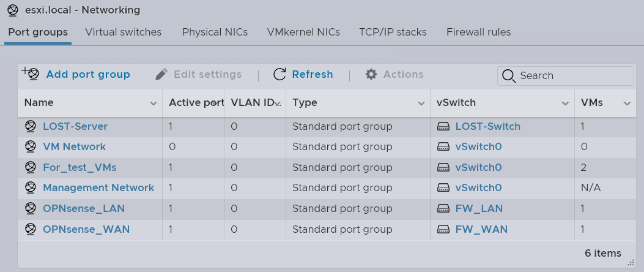Click the Add port group icon
This screenshot has width=644, height=272.
31,74
